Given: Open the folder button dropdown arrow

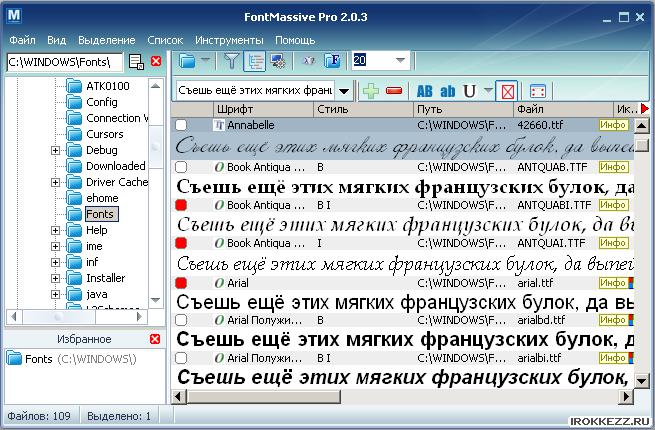Looking at the screenshot, I should tap(205, 60).
